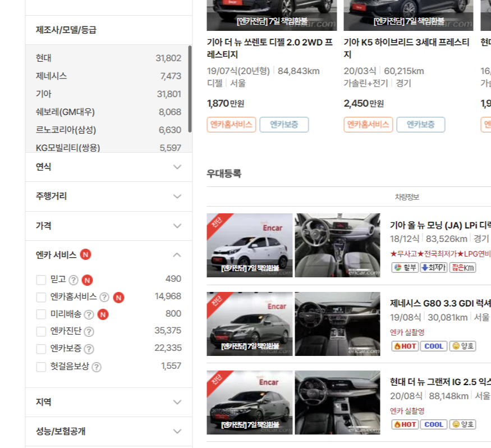Expand the 성능/보험공개 filter section
Image resolution: width=491 pixels, height=448 pixels.
click(x=109, y=431)
